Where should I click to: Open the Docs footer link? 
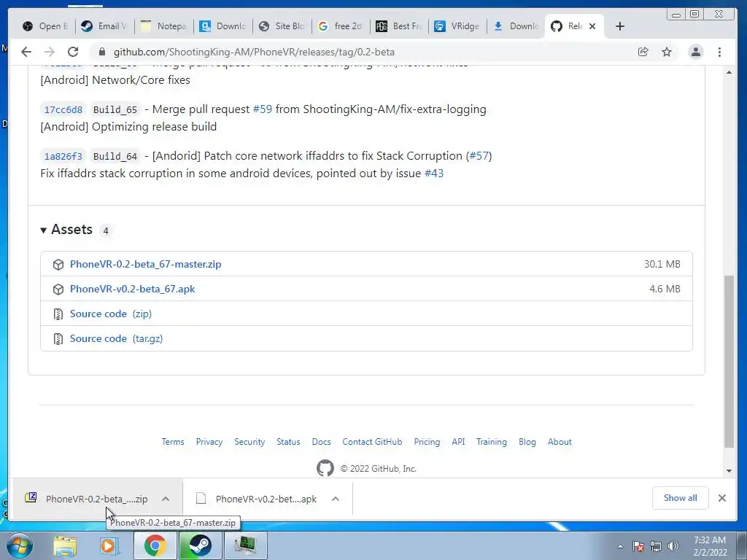pyautogui.click(x=321, y=442)
